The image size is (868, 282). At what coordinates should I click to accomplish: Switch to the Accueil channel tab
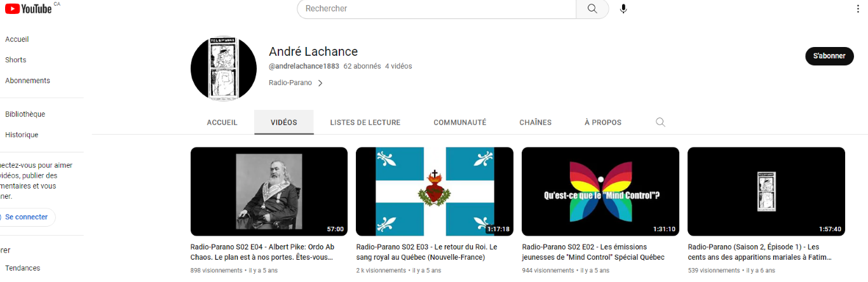[222, 123]
